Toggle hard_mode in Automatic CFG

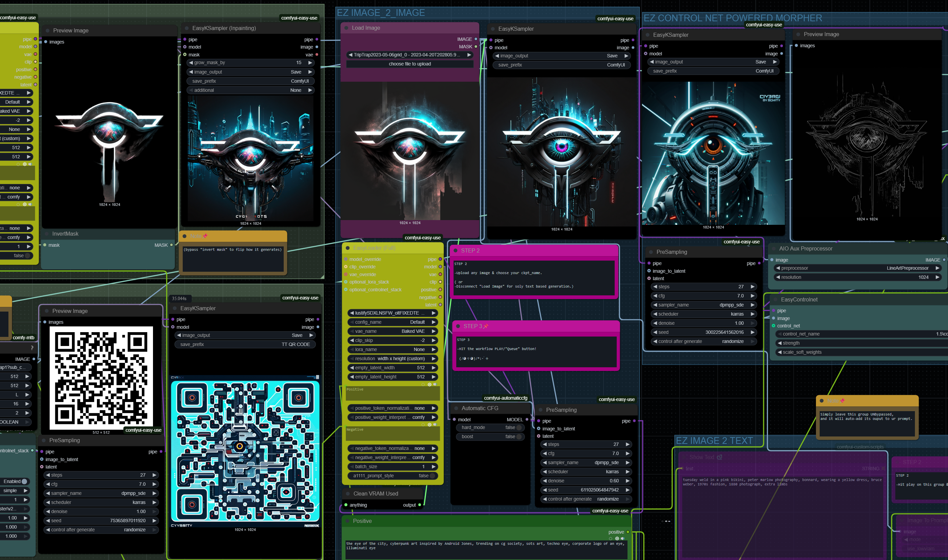(x=519, y=428)
